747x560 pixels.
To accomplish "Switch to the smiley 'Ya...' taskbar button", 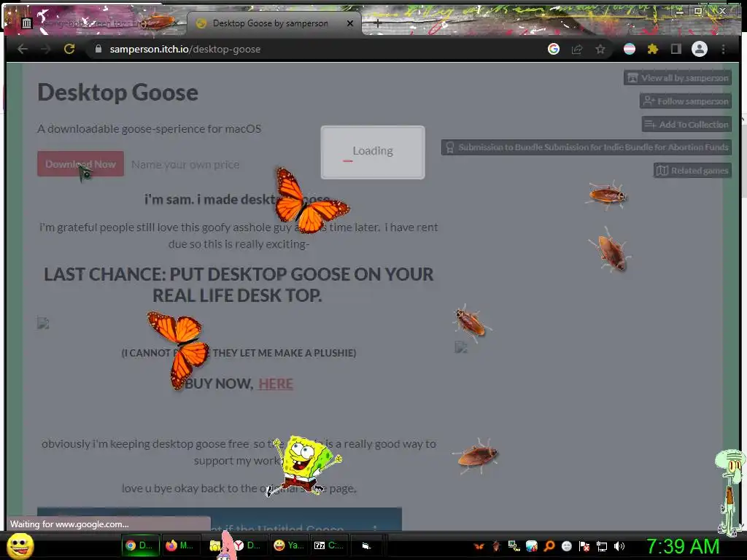I will coord(290,545).
